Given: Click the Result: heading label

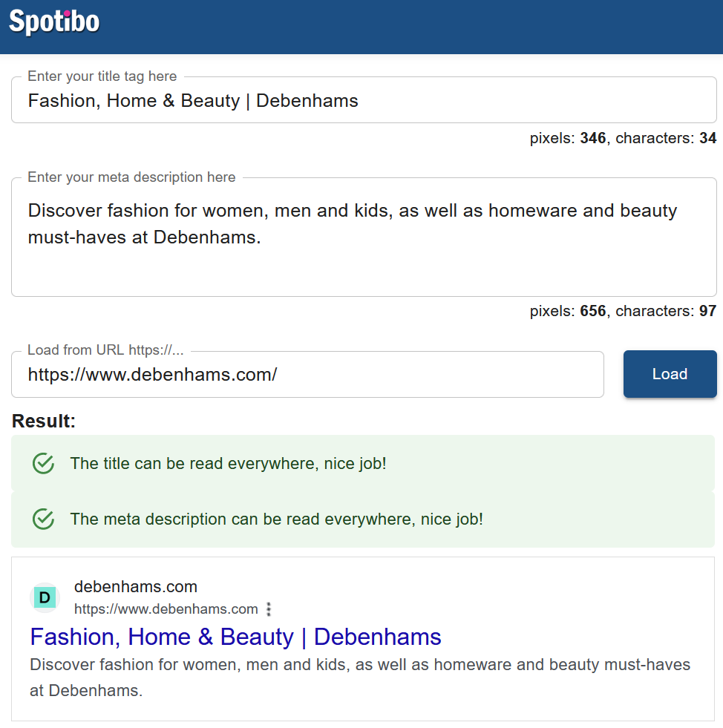Looking at the screenshot, I should click(43, 421).
